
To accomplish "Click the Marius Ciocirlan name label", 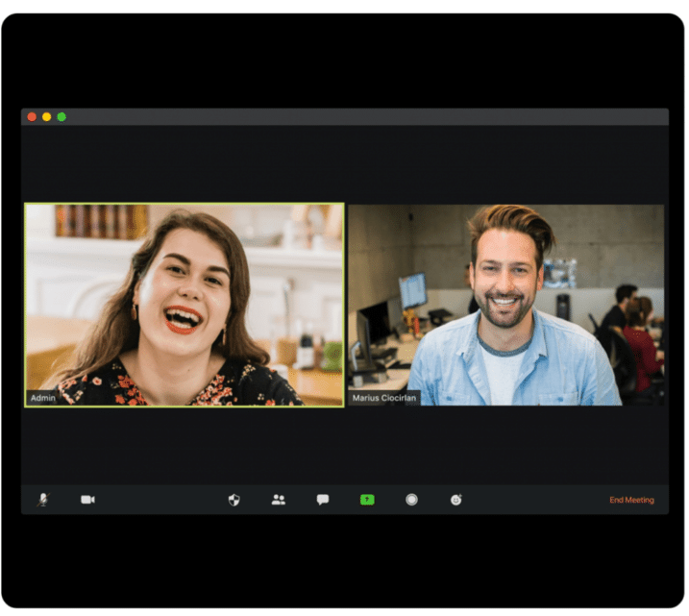I will tap(384, 398).
